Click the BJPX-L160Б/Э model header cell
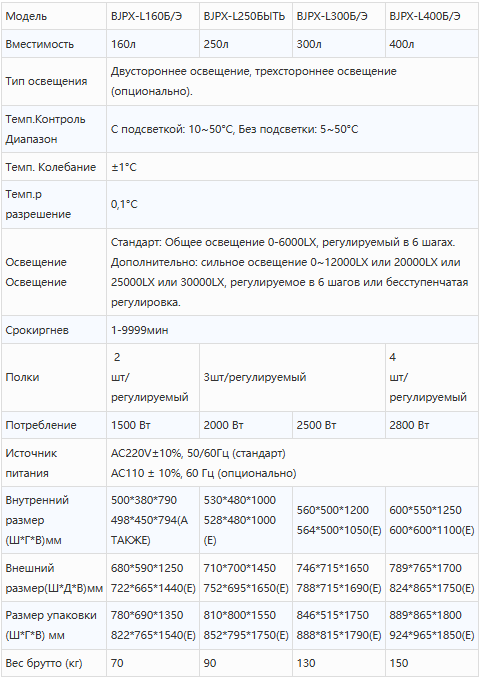Screen dimensions: 480x678 coord(153,16)
